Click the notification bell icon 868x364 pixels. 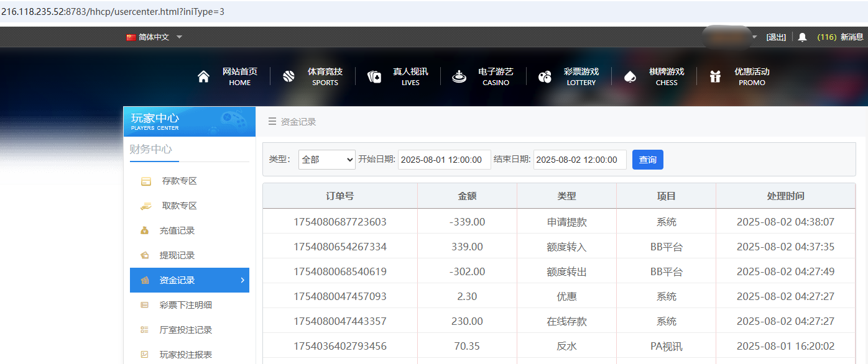tap(802, 37)
